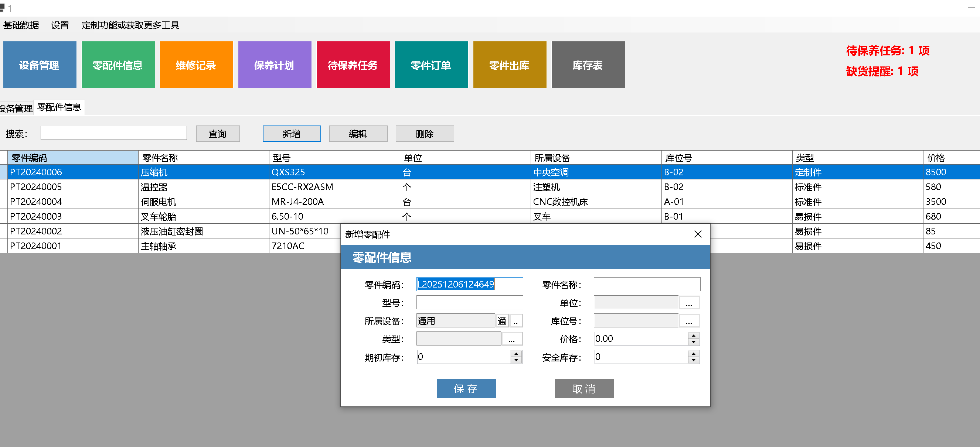The height and width of the screenshot is (447, 980).
Task: Decrease 期初库存 with the down arrow
Action: pyautogui.click(x=516, y=360)
